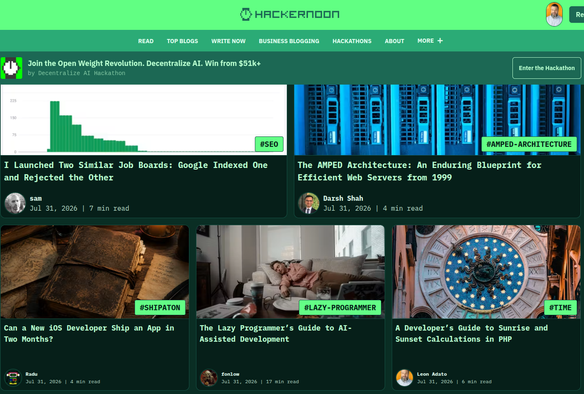
Task: Open the server racks article image
Action: point(437,120)
